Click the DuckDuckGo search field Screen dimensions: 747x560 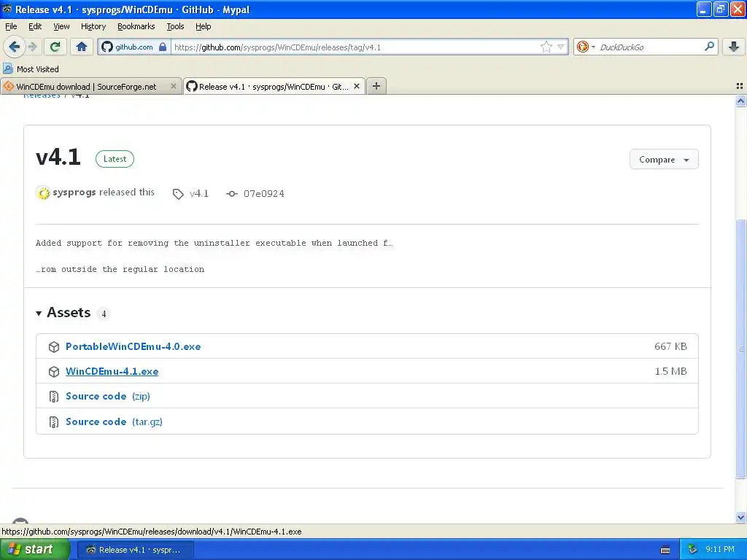pyautogui.click(x=649, y=47)
